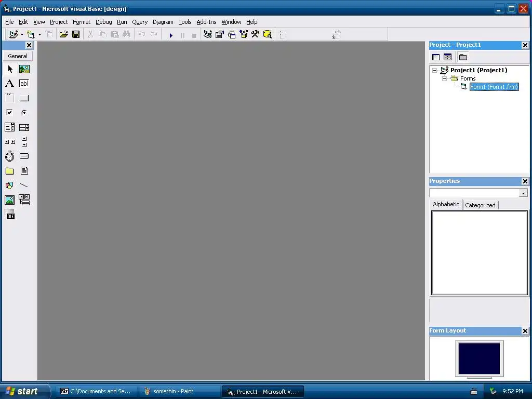Screen dimensions: 532x399
Task: Open the Format menu
Action: [82, 22]
